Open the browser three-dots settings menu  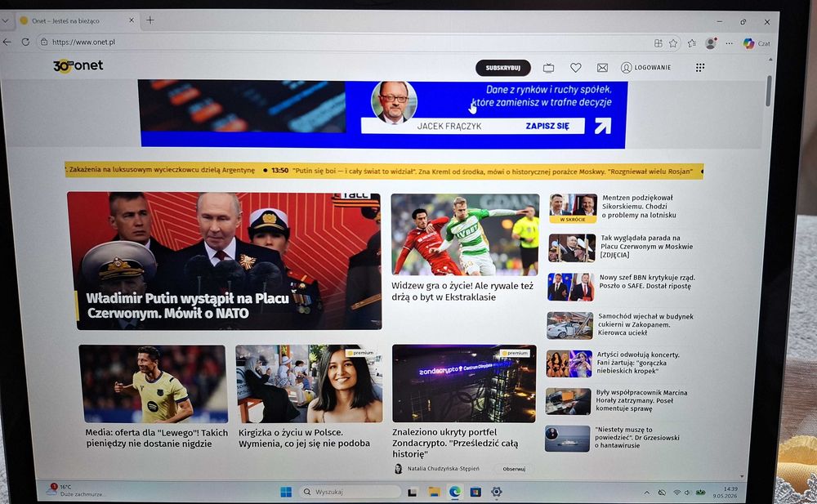coord(729,43)
